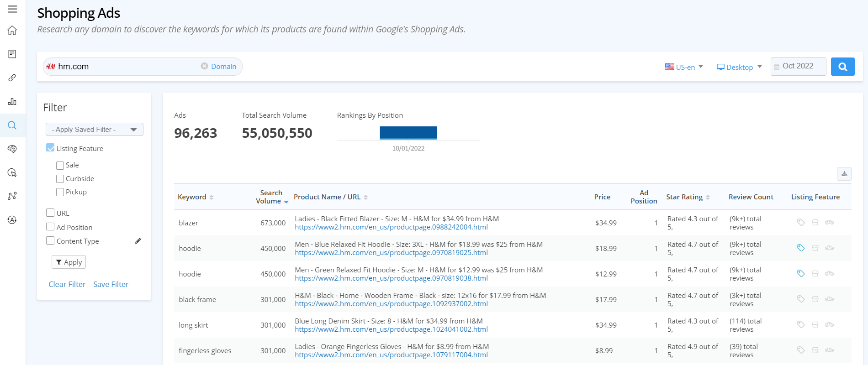868x365 pixels.
Task: Open the bar chart icon in sidebar
Action: tap(12, 101)
